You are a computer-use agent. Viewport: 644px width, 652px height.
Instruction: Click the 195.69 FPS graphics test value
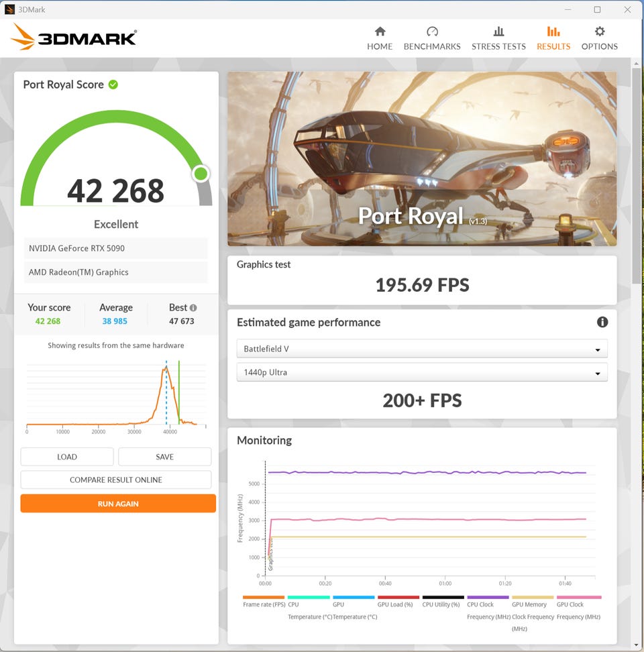tap(422, 285)
